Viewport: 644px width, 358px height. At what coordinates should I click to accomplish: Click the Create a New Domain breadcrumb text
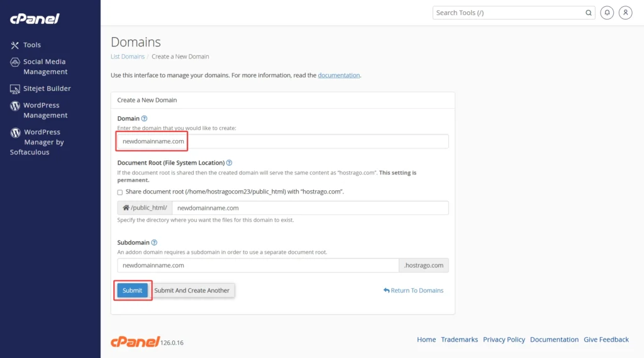click(x=180, y=57)
